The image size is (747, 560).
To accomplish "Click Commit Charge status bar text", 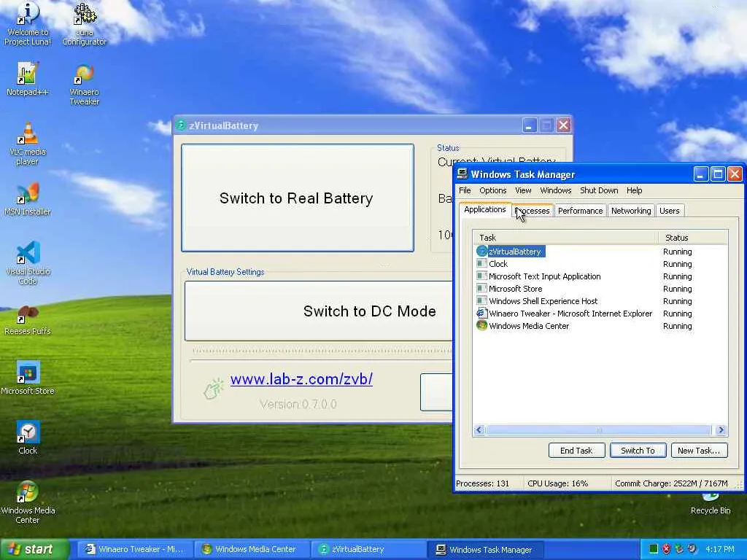I will 671,483.
